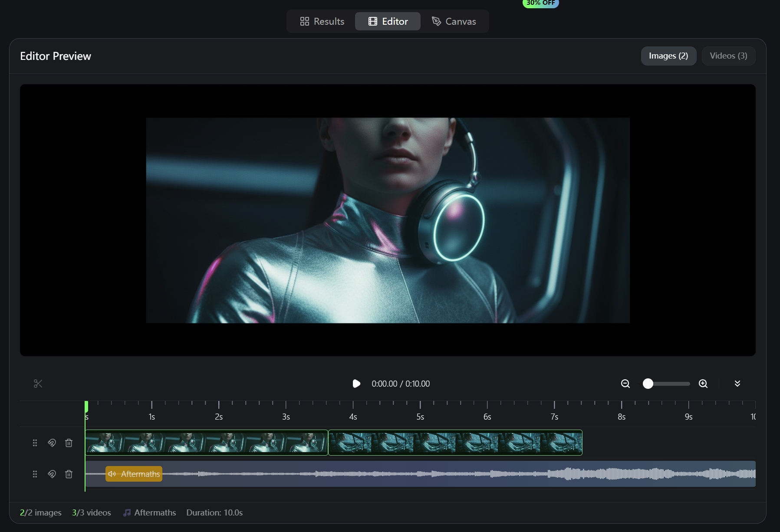780x532 pixels.
Task: Delete the Aftermaths audio track
Action: pos(69,474)
